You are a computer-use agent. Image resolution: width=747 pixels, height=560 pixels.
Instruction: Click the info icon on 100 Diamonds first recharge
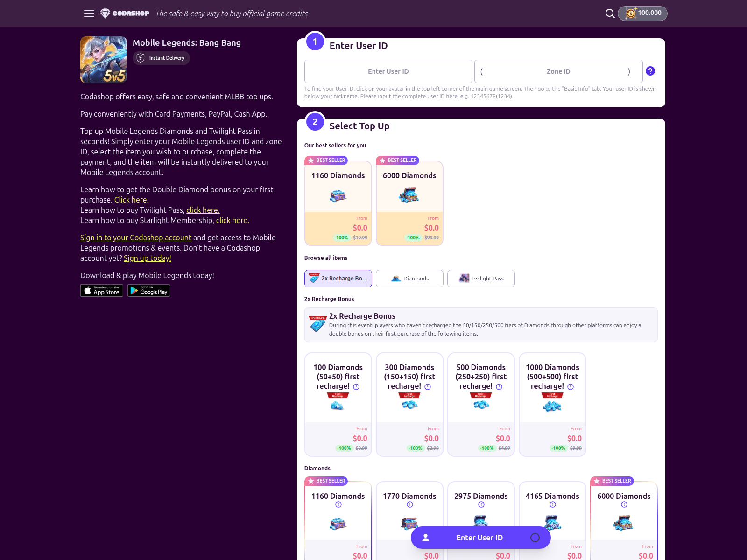click(356, 386)
